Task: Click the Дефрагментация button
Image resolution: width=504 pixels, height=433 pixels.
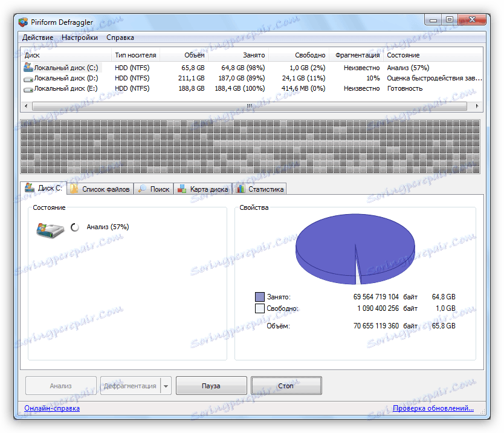Action: tap(130, 386)
